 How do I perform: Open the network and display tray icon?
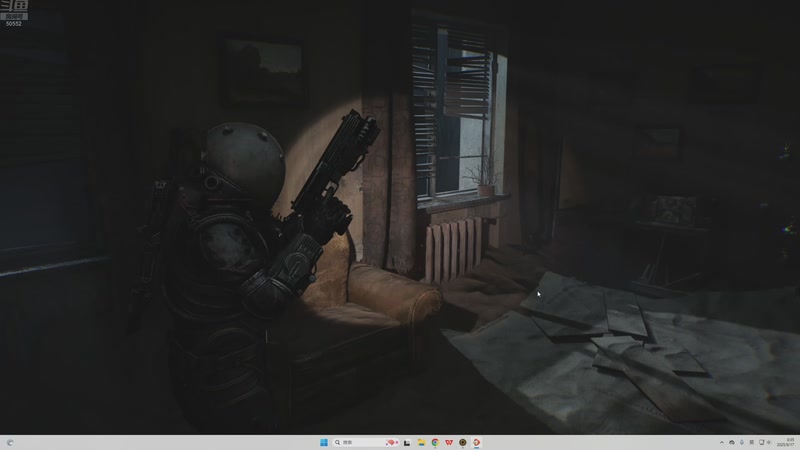(x=761, y=442)
